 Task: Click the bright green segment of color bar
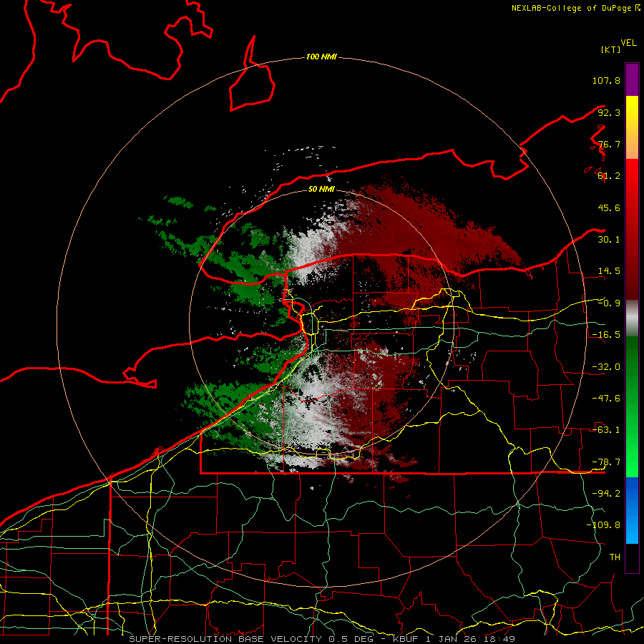pyautogui.click(x=632, y=406)
